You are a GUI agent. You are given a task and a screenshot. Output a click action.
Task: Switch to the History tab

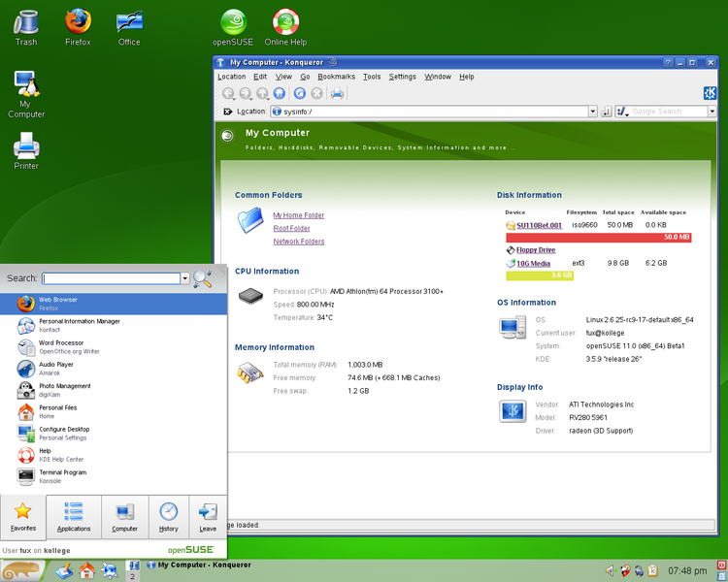pyautogui.click(x=169, y=517)
